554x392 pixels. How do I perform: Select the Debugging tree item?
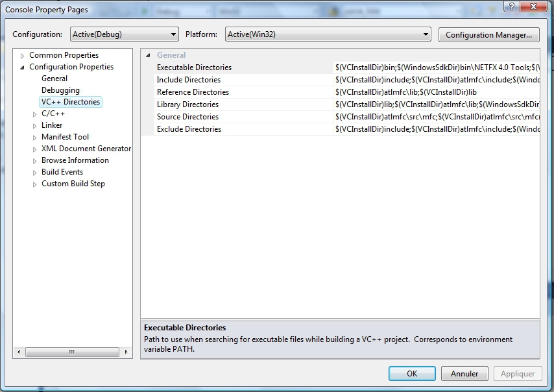[x=60, y=90]
